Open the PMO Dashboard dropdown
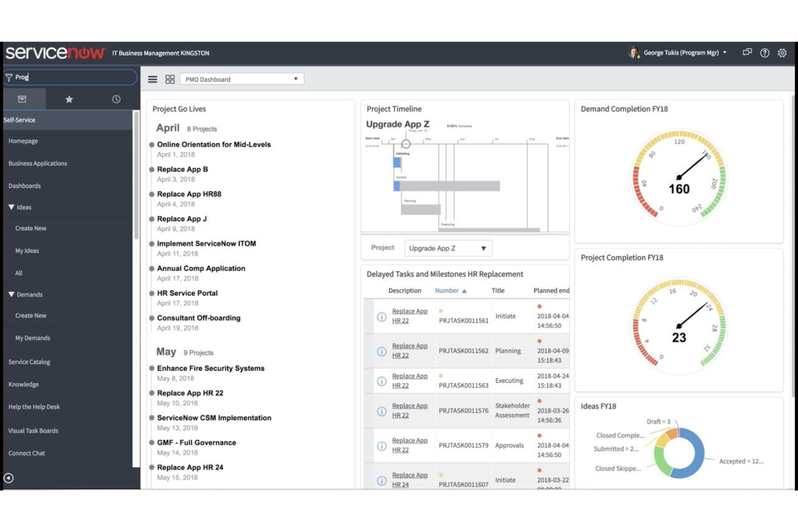Viewport: 798px width, 532px height. [x=242, y=79]
